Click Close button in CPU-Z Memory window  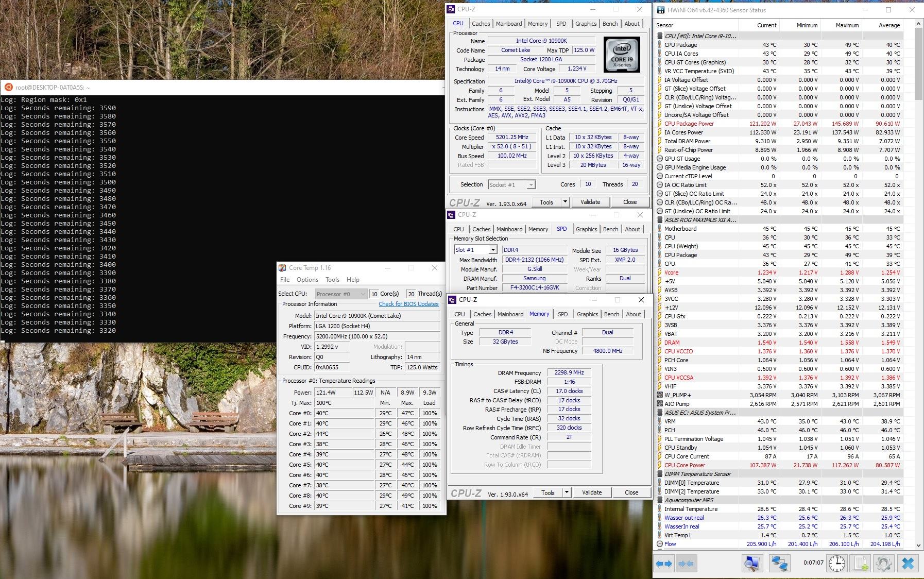tap(631, 492)
